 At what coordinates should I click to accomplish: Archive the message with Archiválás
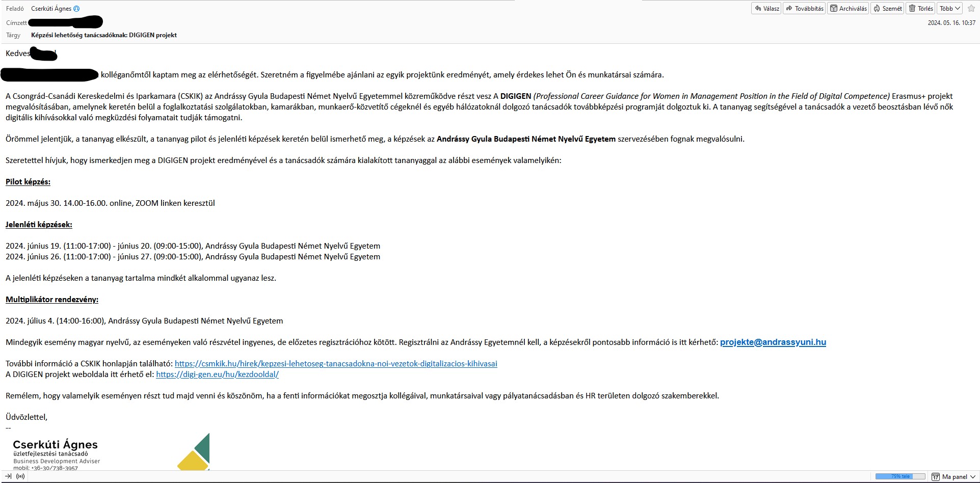pyautogui.click(x=848, y=8)
